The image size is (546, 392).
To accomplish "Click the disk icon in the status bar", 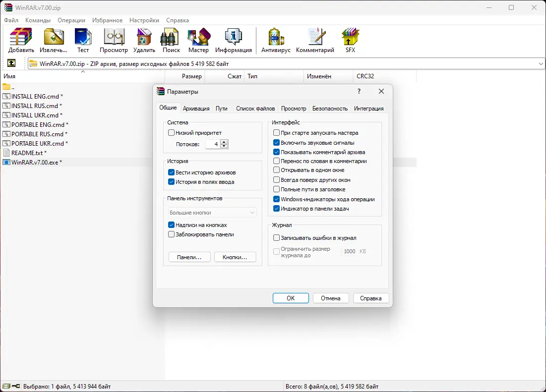I will tap(6, 386).
